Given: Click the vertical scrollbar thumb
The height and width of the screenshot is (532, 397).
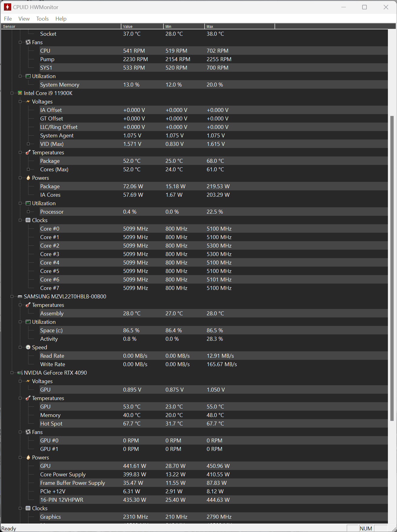Looking at the screenshot, I should pyautogui.click(x=392, y=268).
